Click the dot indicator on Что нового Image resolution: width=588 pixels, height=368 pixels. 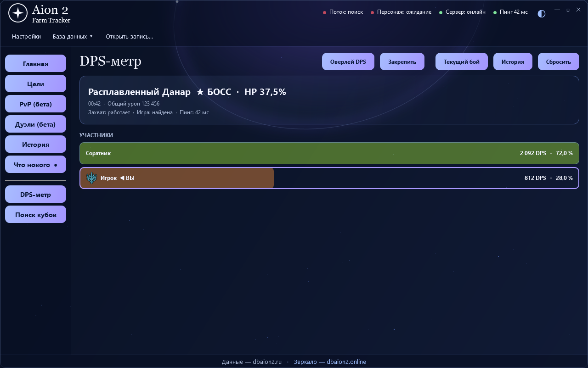[56, 165]
